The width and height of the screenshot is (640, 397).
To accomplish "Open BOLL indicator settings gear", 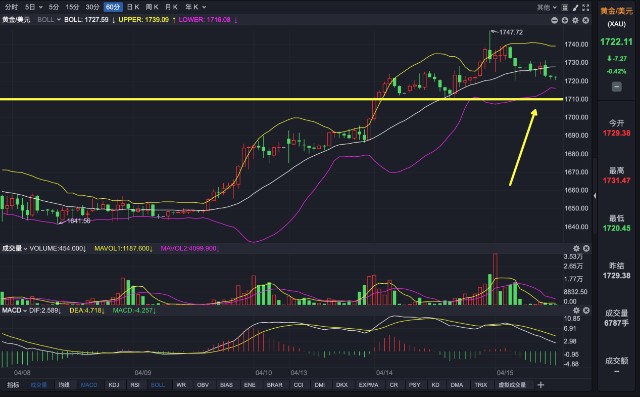I will tap(575, 20).
